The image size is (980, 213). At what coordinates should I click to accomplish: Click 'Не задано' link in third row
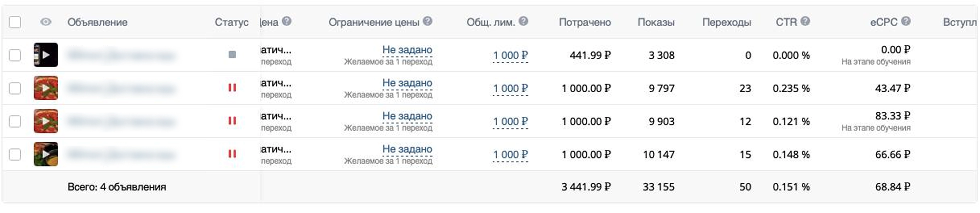click(x=407, y=116)
